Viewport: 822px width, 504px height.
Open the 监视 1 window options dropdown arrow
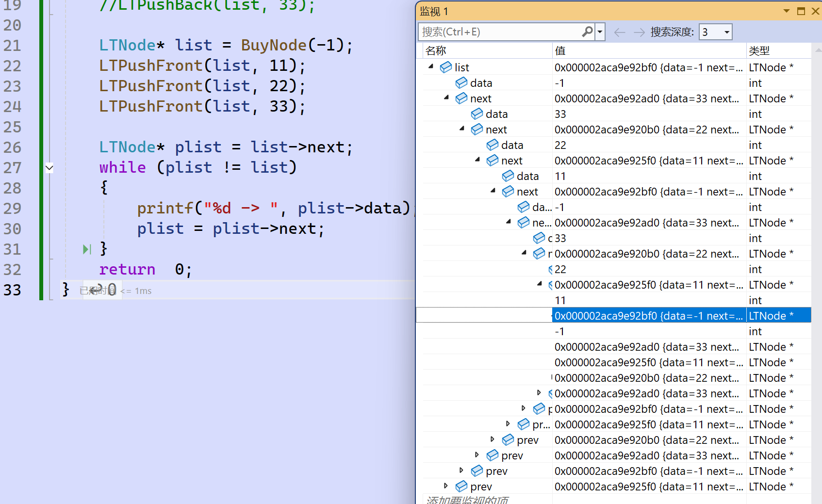point(786,11)
